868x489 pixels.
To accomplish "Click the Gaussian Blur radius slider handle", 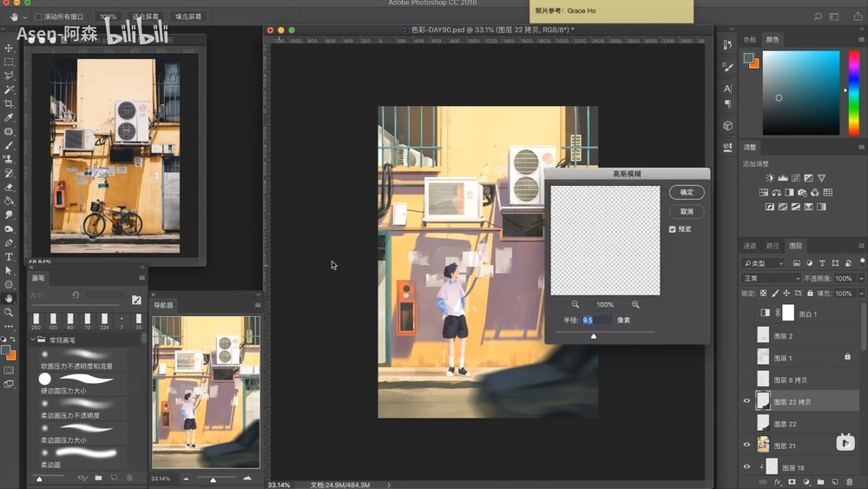I will point(594,335).
